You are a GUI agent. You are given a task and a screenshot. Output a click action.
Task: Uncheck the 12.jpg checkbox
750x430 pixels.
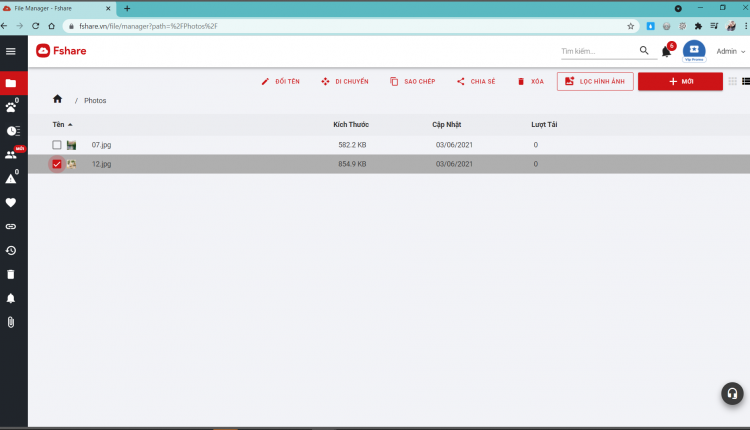pos(57,164)
